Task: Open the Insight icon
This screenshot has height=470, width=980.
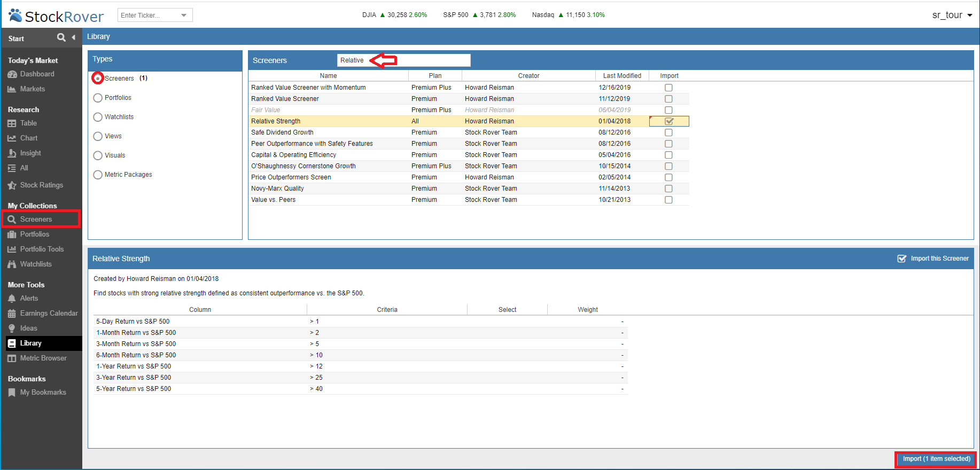Action: coord(12,153)
